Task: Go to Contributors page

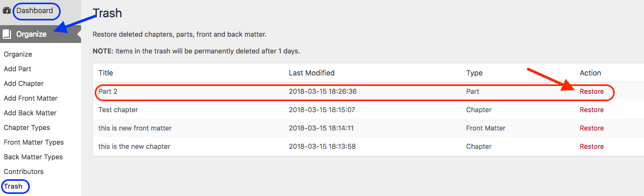Action: coord(24,172)
